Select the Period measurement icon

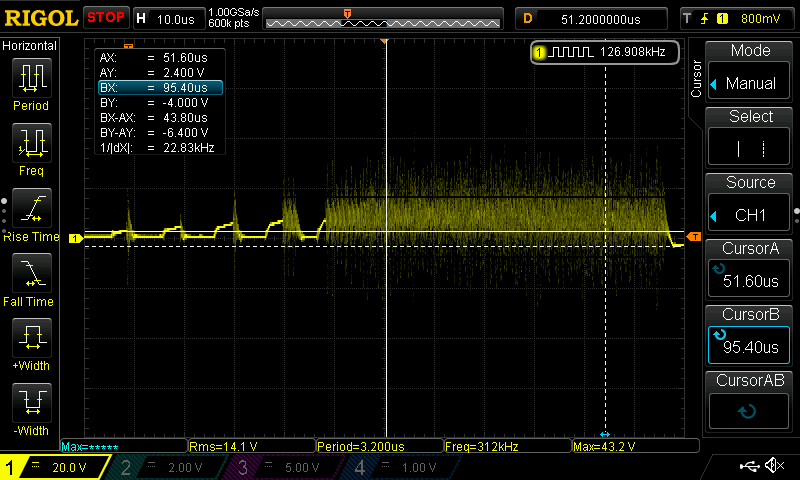[32, 78]
